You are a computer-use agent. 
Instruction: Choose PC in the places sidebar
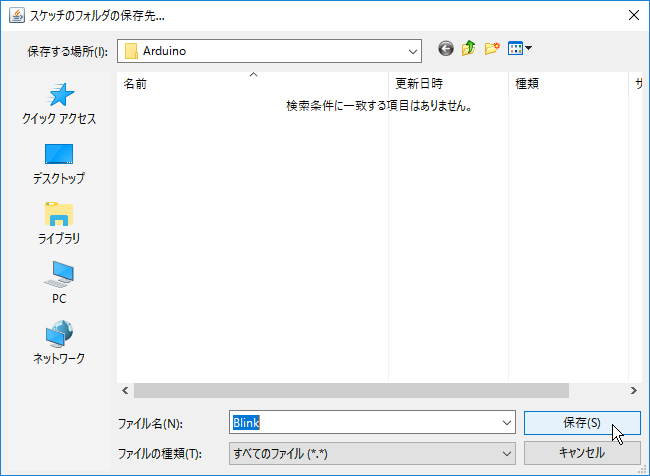pyautogui.click(x=59, y=284)
